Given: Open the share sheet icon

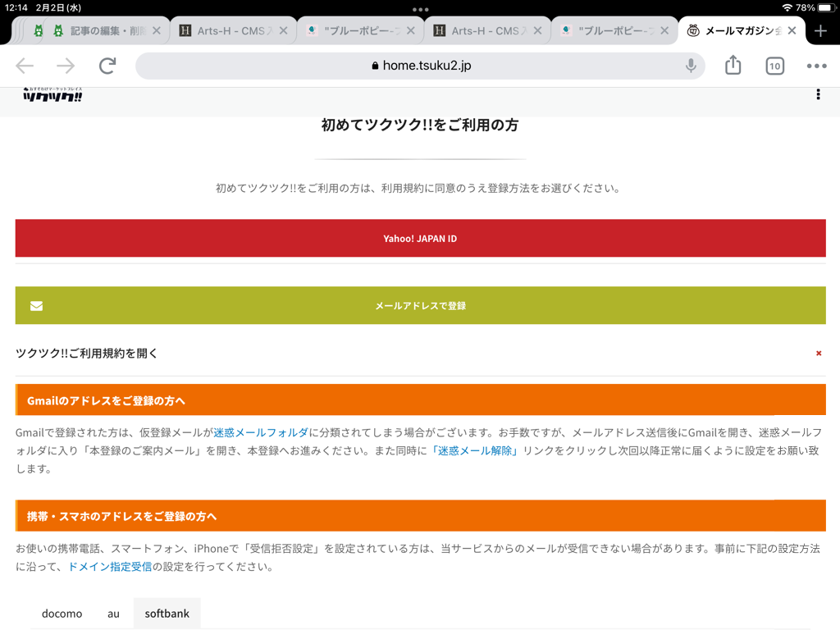Looking at the screenshot, I should 733,66.
